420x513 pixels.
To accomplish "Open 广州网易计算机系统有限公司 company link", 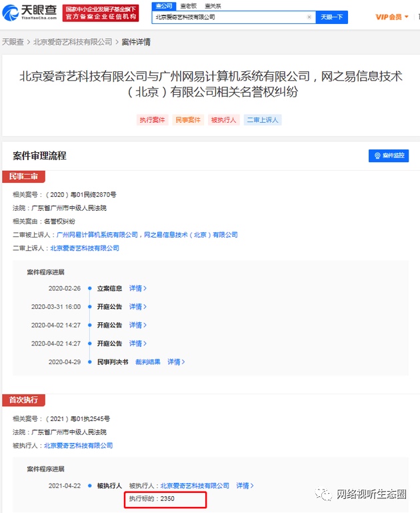I will 97,235.
